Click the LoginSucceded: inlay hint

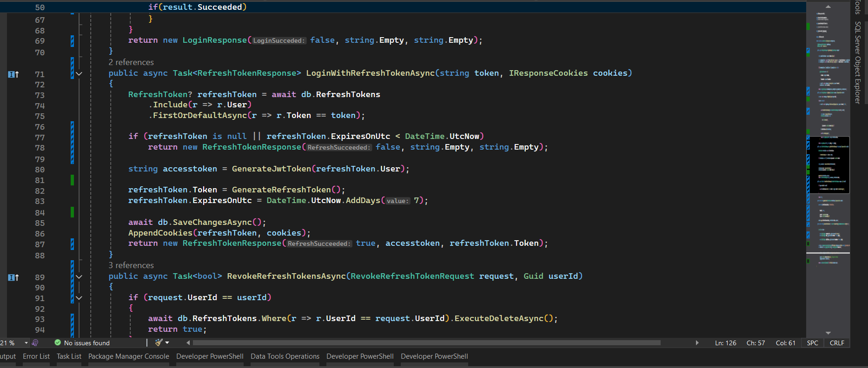279,40
